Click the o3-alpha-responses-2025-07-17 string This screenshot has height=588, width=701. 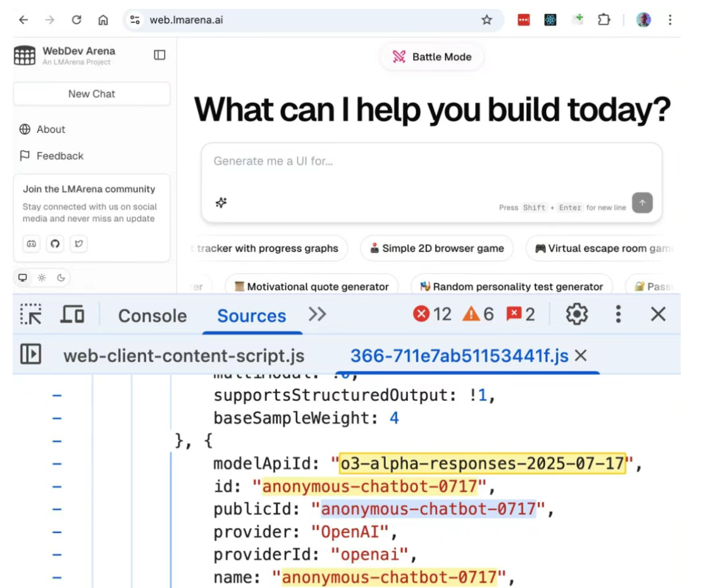pyautogui.click(x=482, y=463)
